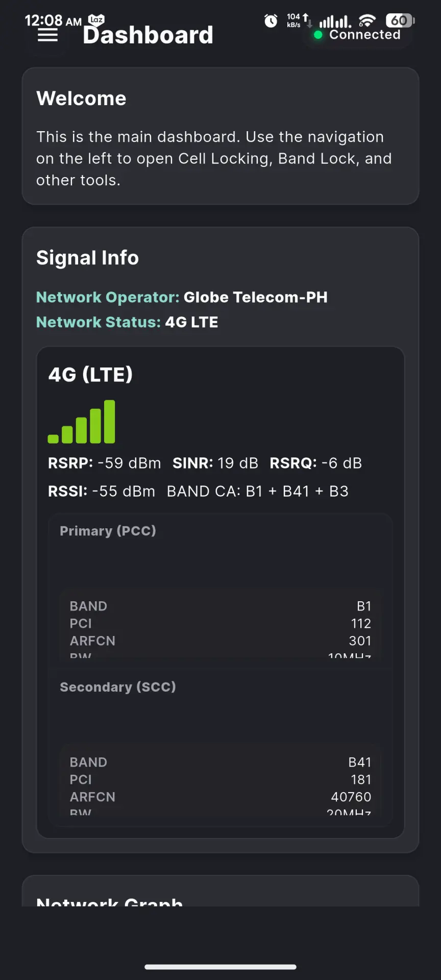Select the Secondary (SCC) section header
The width and height of the screenshot is (441, 980).
(x=118, y=687)
